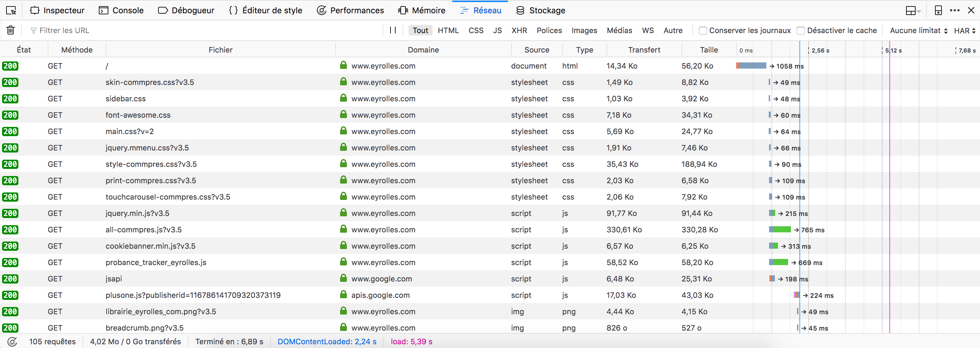Show only CSS requests
Screen dimensions: 980x348
[476, 30]
